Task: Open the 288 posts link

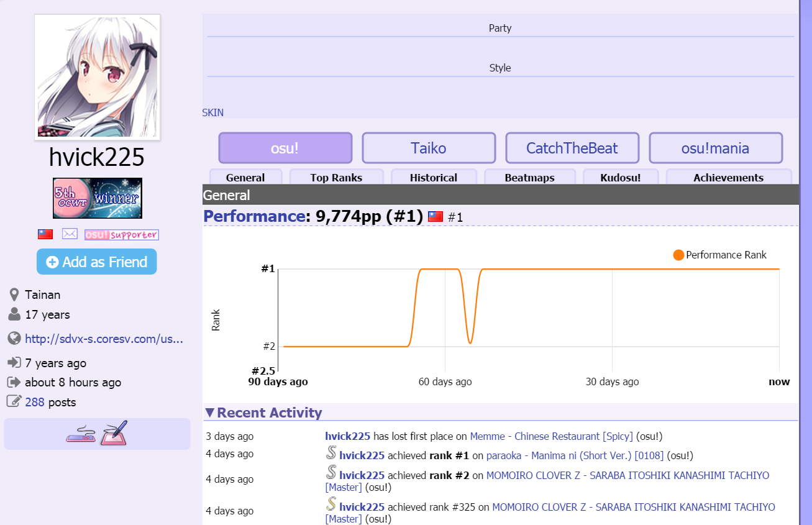Action: (35, 402)
